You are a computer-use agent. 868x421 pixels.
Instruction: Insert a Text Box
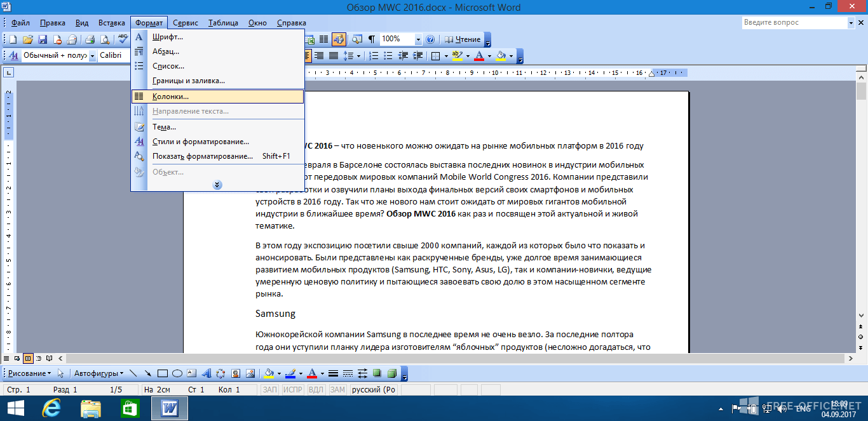191,373
